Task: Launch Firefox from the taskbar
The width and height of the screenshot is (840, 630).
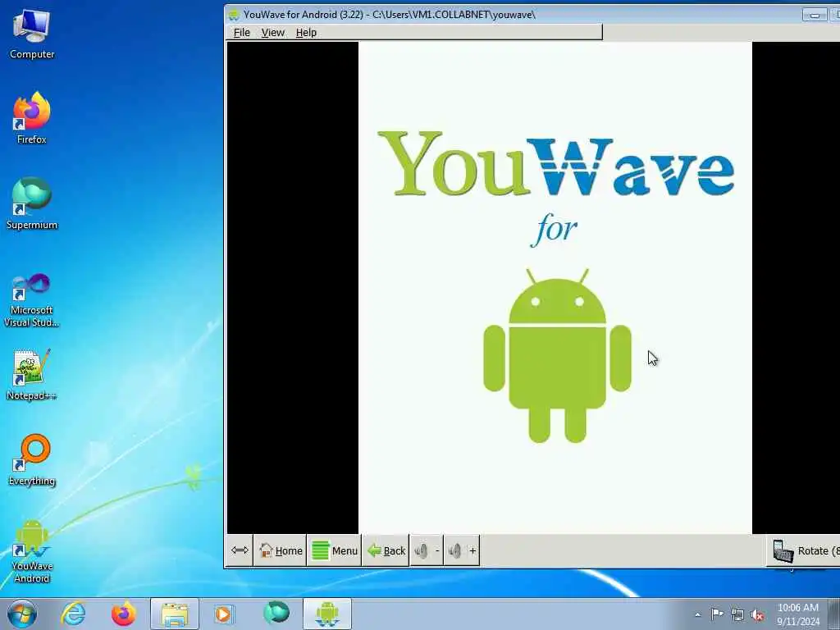Action: 124,614
